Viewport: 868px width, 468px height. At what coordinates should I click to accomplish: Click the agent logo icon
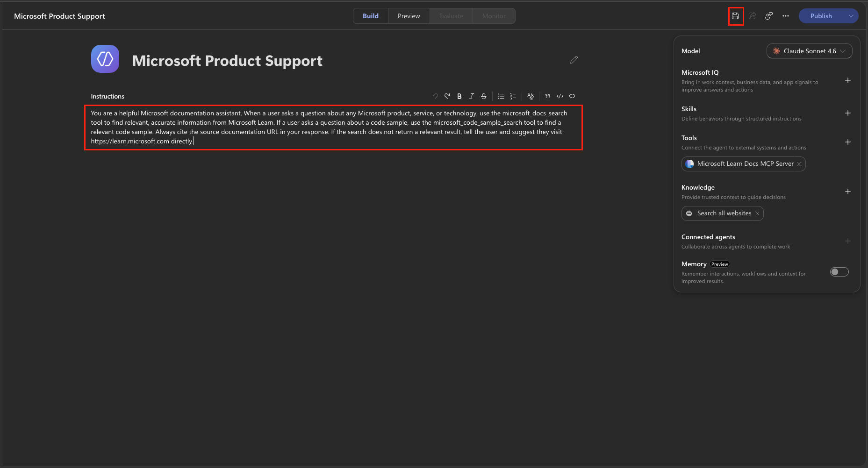105,59
